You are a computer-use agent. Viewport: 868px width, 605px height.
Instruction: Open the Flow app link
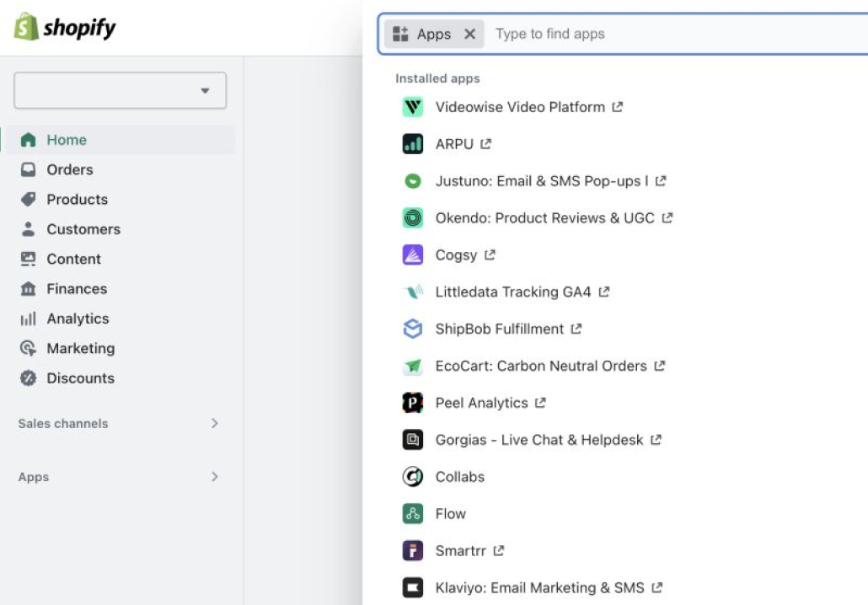(450, 514)
